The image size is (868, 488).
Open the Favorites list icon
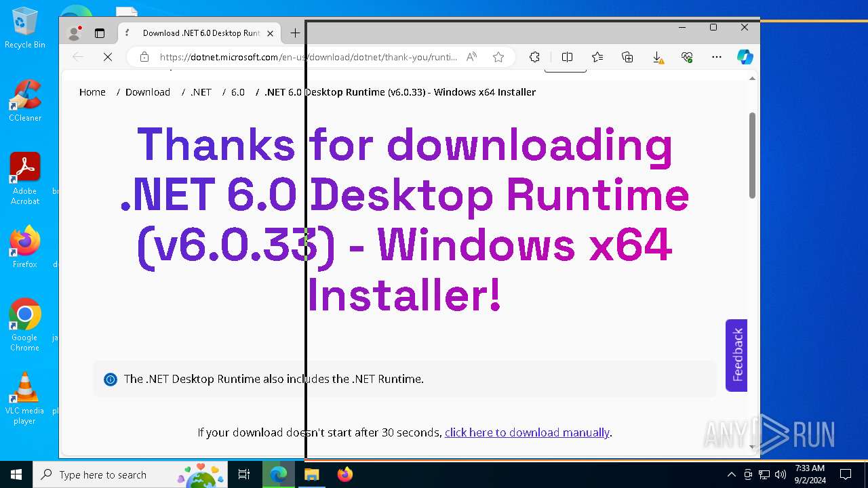597,57
